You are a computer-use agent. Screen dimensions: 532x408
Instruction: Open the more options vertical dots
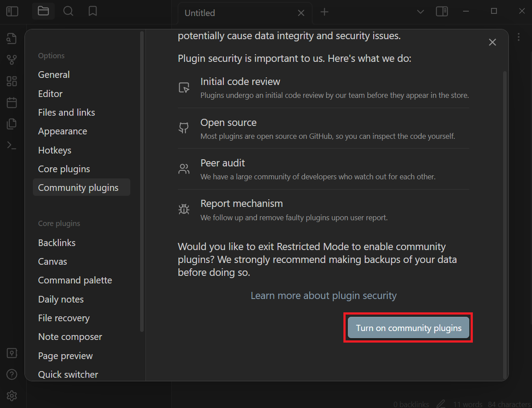click(518, 37)
